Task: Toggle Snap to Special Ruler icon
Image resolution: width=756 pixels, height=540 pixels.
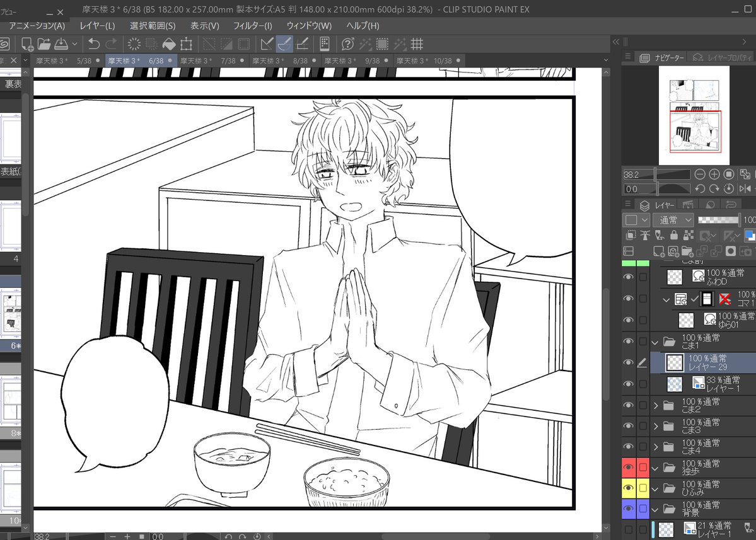Action: click(x=284, y=44)
